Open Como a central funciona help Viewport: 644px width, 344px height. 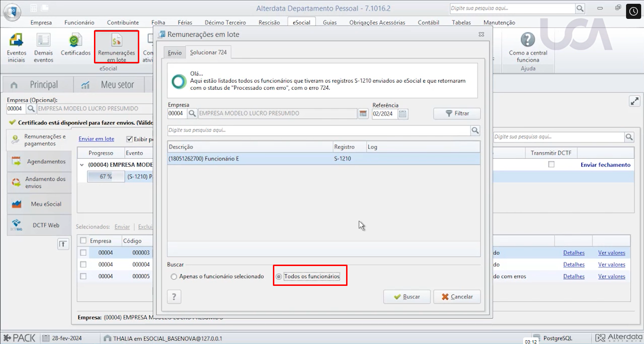tap(528, 48)
